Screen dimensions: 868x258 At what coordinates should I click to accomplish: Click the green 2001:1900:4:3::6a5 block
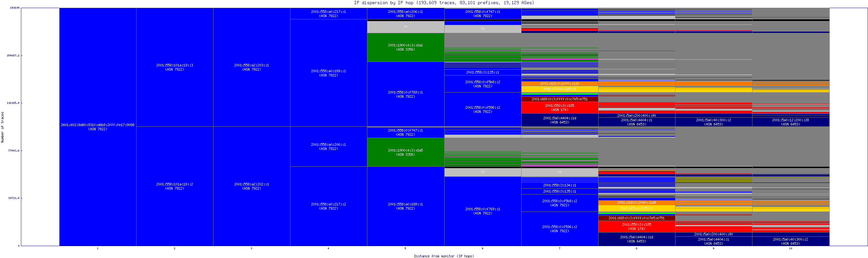click(x=405, y=152)
